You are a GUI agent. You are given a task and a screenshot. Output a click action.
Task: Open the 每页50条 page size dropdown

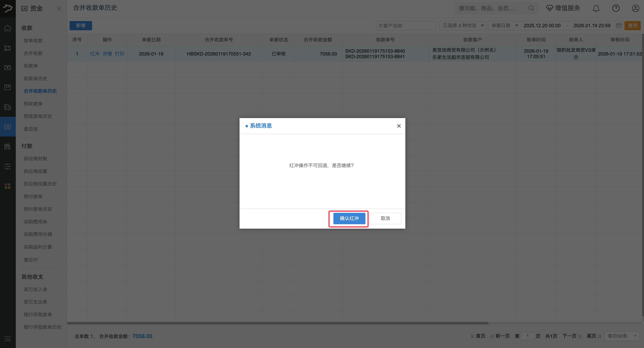(x=621, y=336)
